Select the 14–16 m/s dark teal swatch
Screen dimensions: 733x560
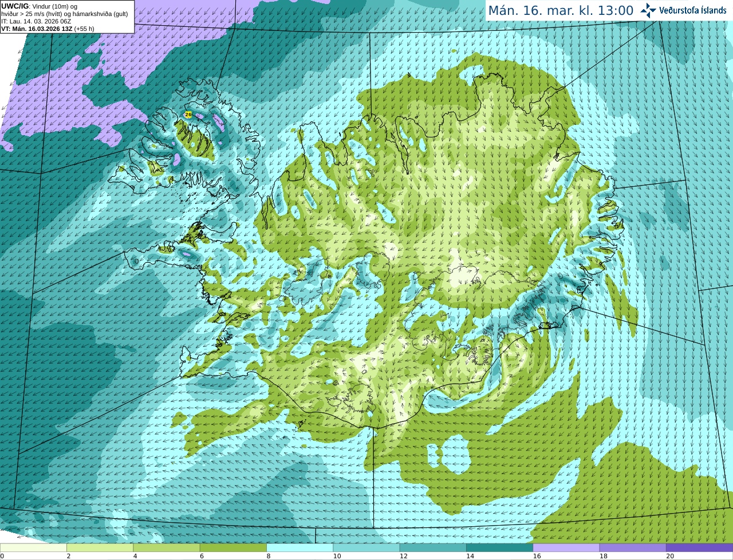(500, 548)
